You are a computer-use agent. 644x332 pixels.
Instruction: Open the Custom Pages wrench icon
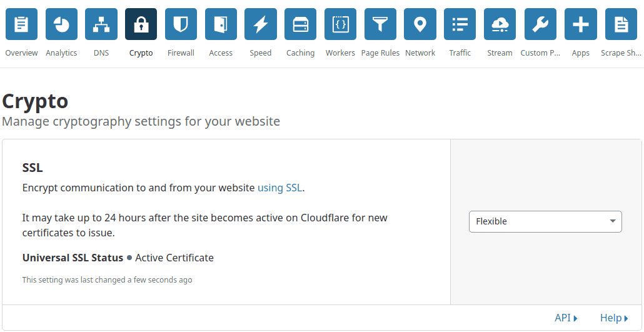(x=540, y=24)
